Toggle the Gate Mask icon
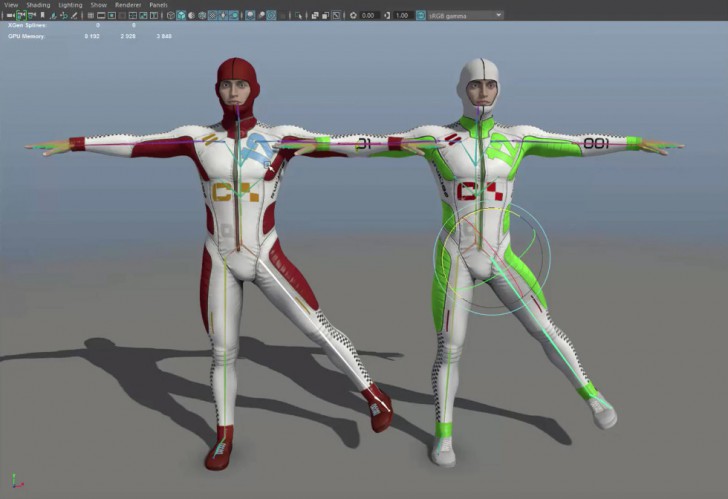728x499 pixels. (x=122, y=15)
